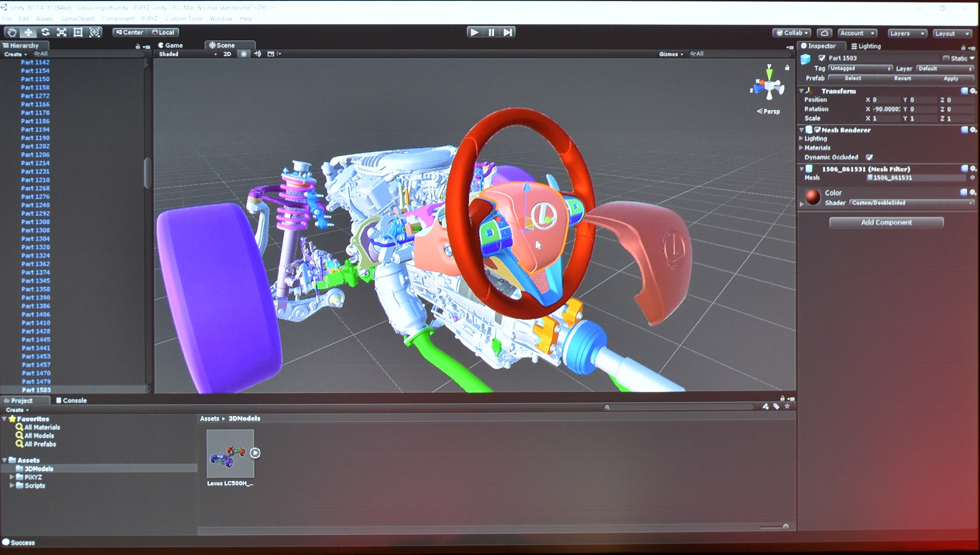Open the PiXYZ menu
The image size is (980, 555).
click(x=149, y=18)
